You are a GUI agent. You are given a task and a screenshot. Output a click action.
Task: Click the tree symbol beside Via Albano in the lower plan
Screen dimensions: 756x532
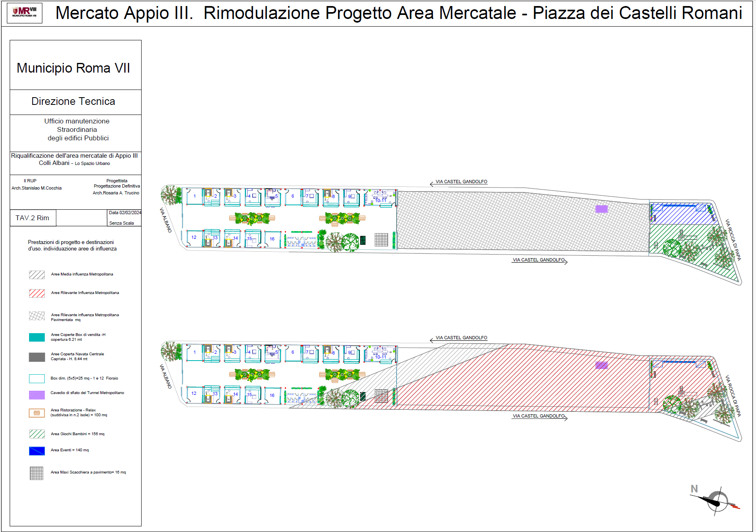pyautogui.click(x=171, y=351)
